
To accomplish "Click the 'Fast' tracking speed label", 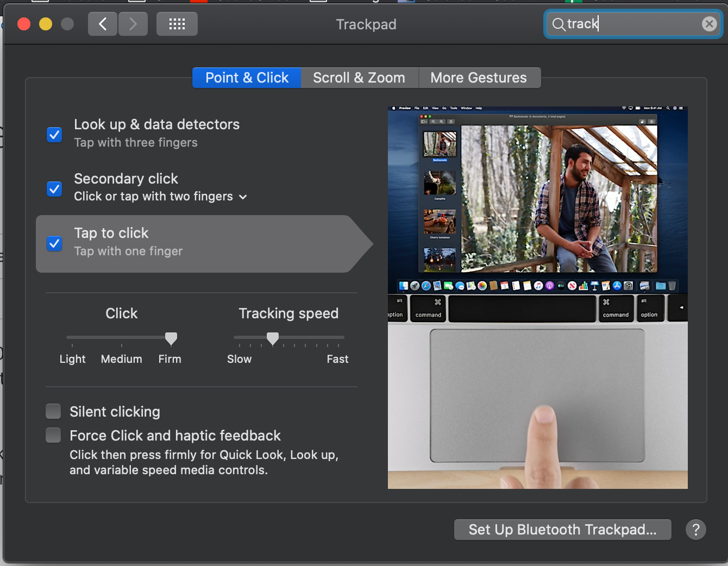I will [338, 359].
